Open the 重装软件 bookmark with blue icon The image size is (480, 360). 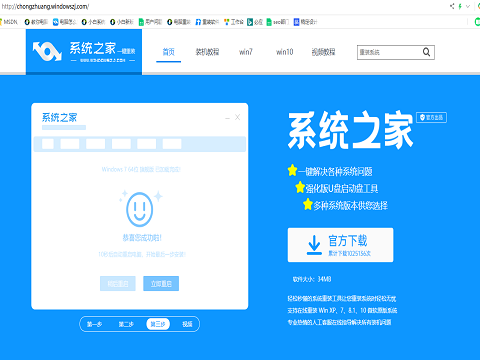207,22
